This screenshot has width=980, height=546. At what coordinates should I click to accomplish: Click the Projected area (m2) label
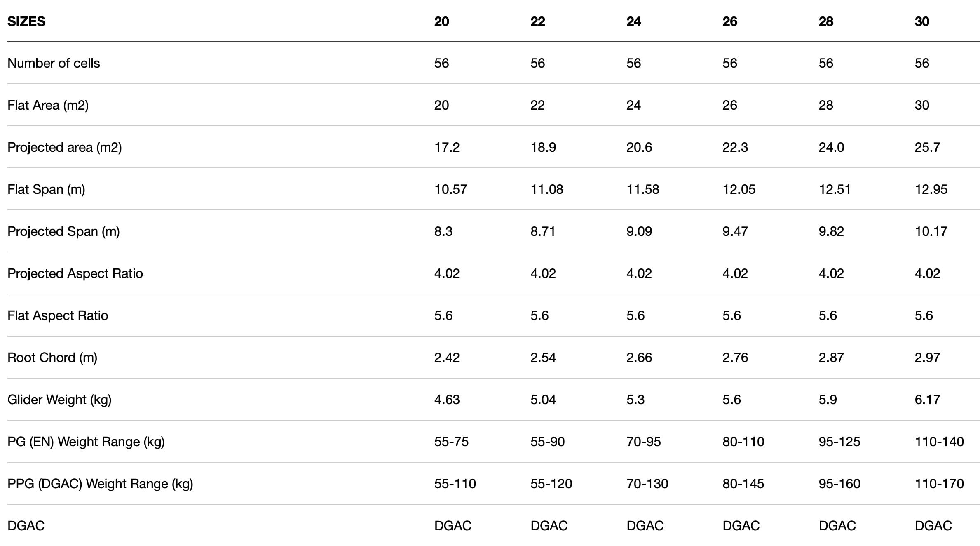[x=65, y=147]
